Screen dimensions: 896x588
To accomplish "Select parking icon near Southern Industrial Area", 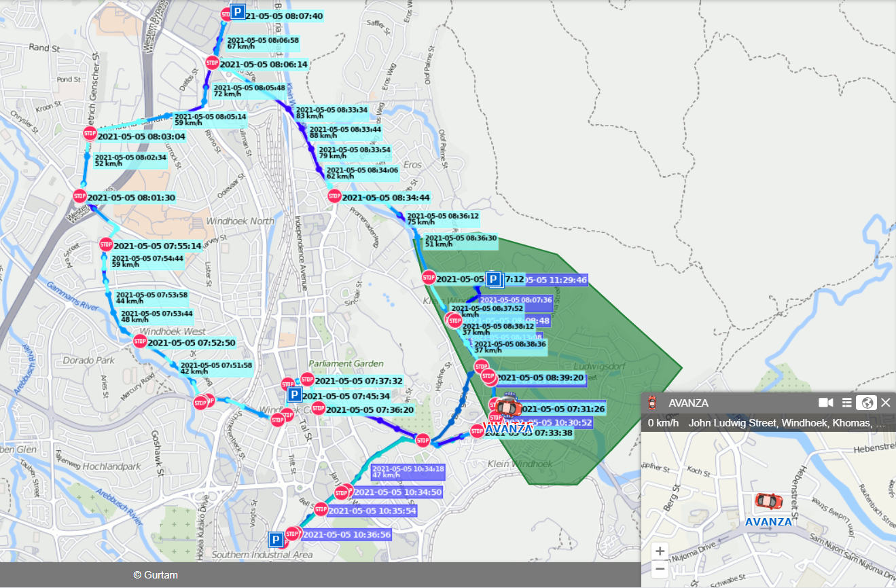I will point(276,540).
